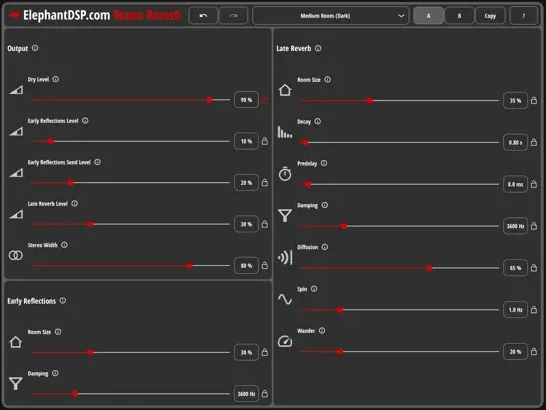
Task: Click the Spin 1.0 Hz value field
Action: (x=515, y=309)
